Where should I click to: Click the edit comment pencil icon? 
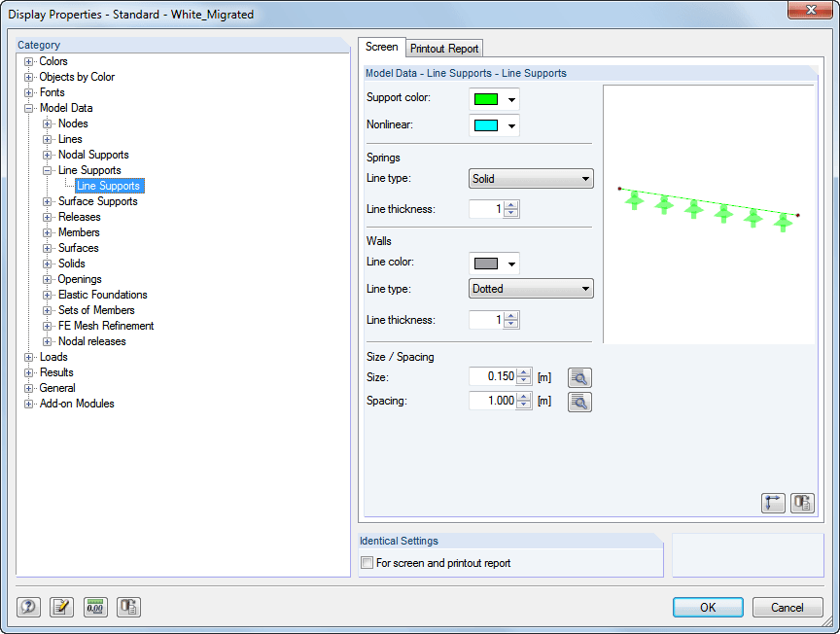pos(61,607)
